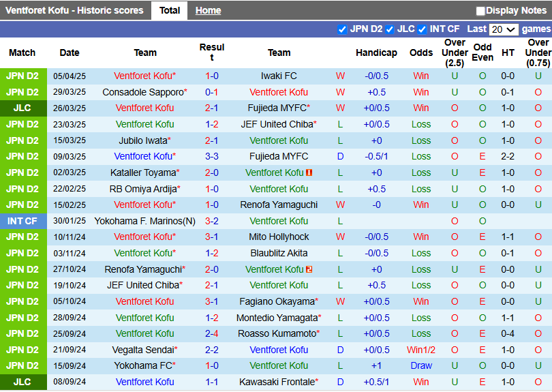Open Vegalta Sendai team link
Screen dimensions: 552x392
click(x=144, y=350)
